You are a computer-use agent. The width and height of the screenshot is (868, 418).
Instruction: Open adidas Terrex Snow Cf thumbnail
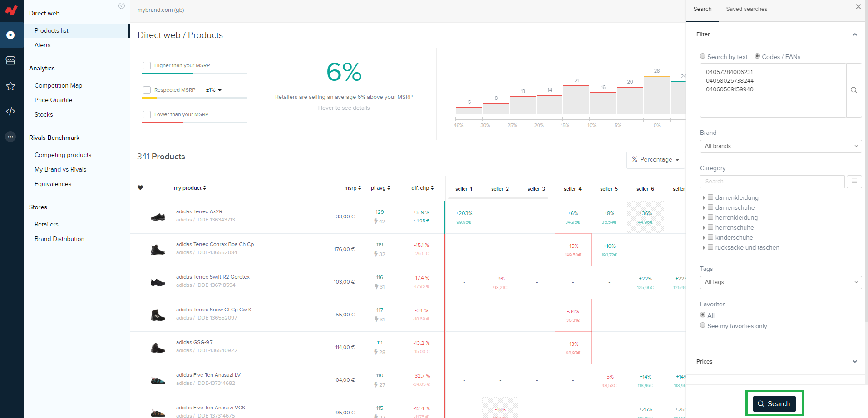(158, 315)
